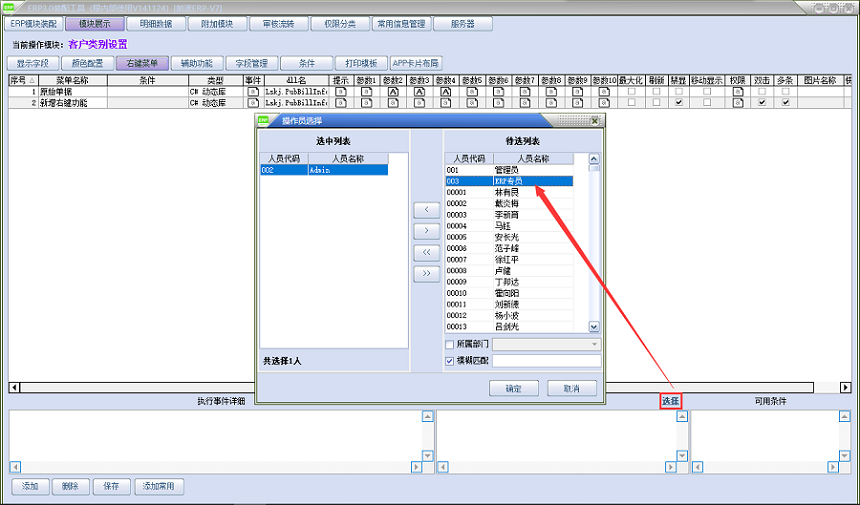Click the 模糊匹配 search text field
Screen dimensions: 860x505
coord(546,360)
